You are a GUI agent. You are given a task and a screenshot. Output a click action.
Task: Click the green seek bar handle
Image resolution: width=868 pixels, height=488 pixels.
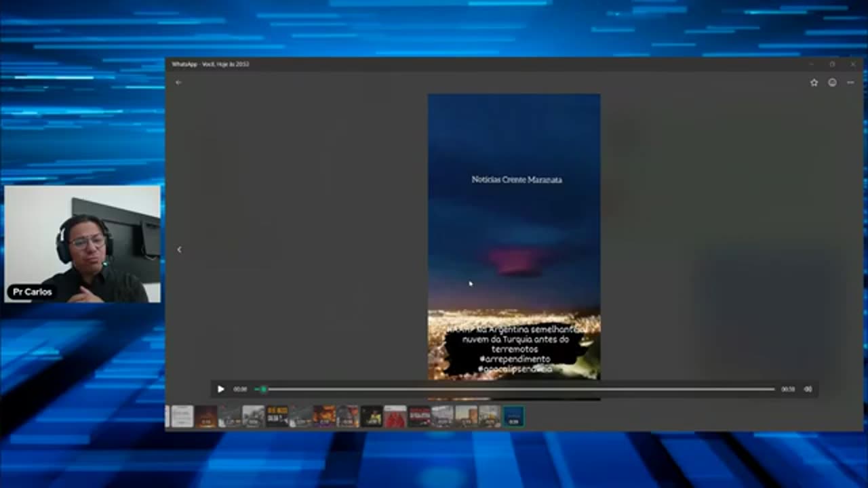point(263,389)
